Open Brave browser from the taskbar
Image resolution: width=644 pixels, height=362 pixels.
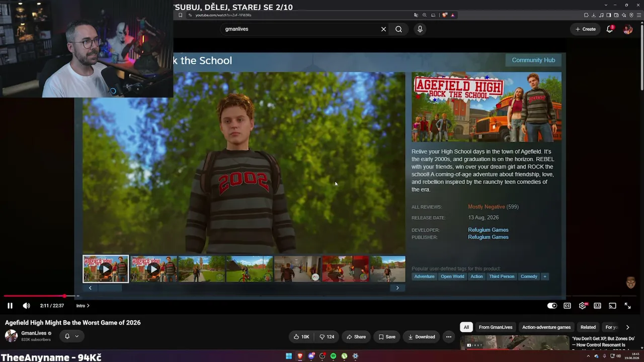click(x=300, y=356)
